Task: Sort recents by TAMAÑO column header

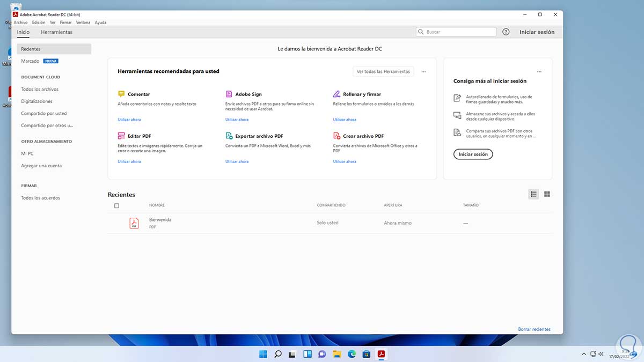Action: click(471, 205)
